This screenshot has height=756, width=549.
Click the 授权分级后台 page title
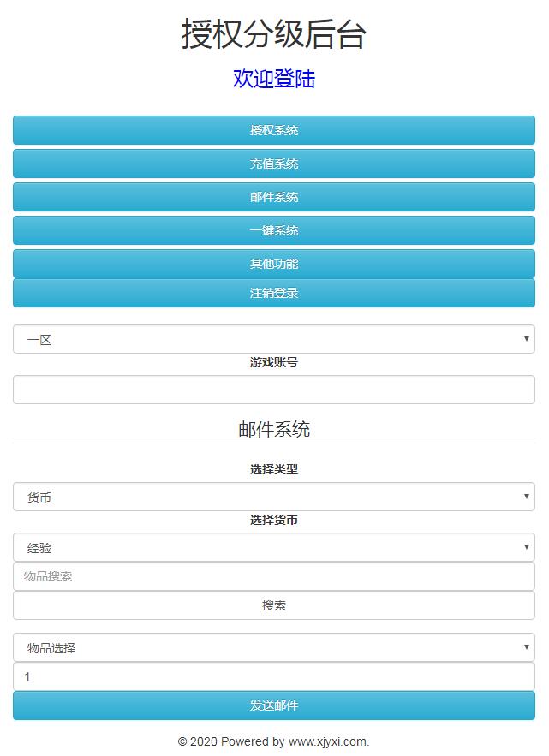tap(274, 34)
